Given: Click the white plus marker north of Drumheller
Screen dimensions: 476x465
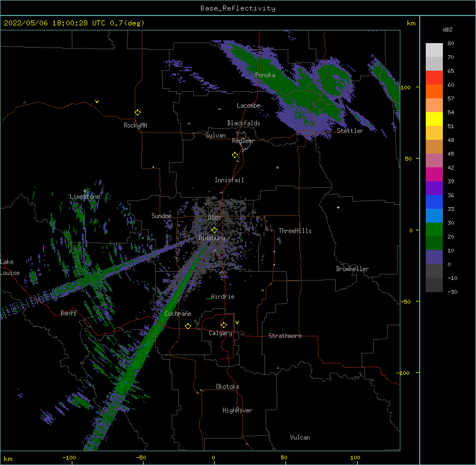Looking at the screenshot, I should (x=338, y=207).
